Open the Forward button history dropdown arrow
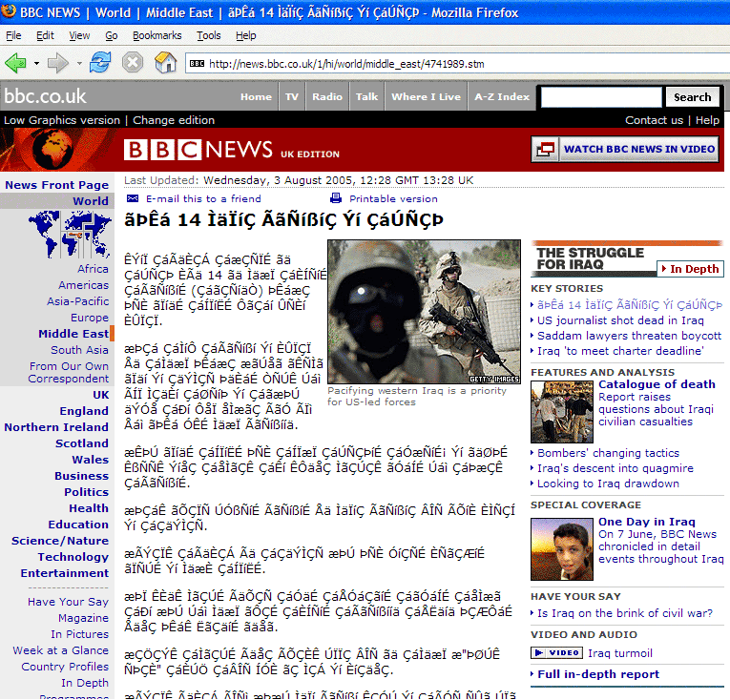730x700 pixels. coord(77,64)
